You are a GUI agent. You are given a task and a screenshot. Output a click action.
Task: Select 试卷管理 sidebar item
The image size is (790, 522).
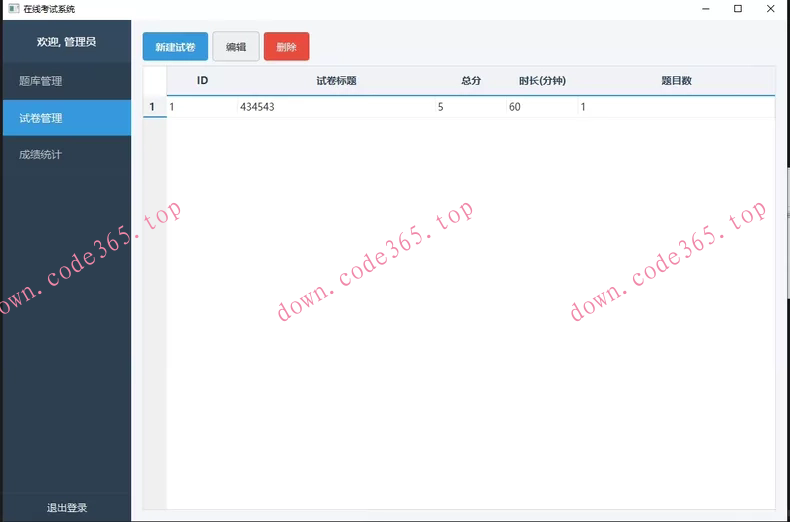click(x=67, y=118)
